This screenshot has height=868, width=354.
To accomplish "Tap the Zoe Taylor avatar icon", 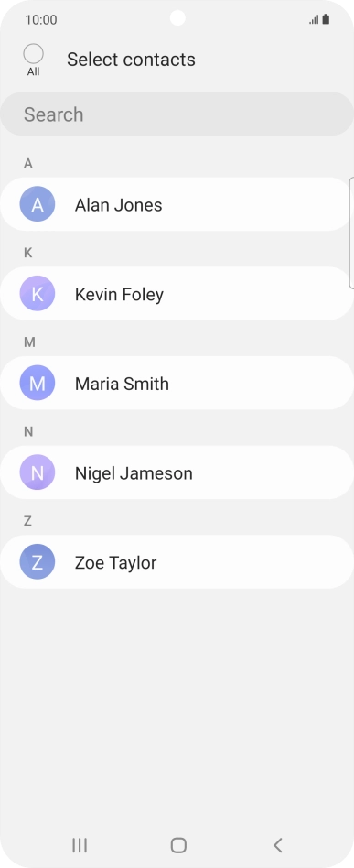I will pyautogui.click(x=38, y=562).
